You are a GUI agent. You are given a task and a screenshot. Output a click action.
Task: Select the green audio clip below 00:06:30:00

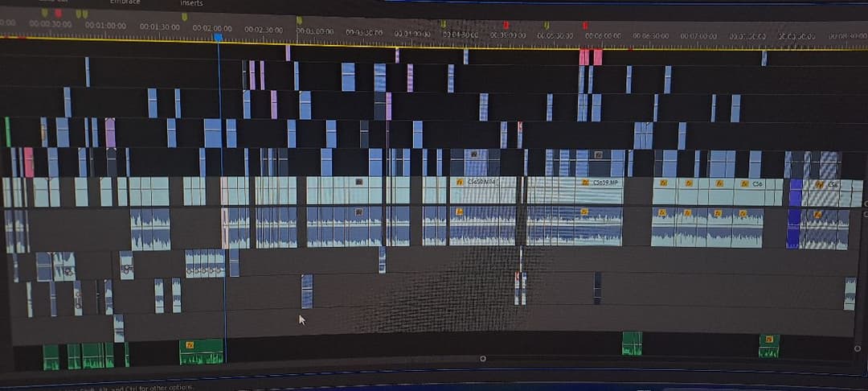[x=632, y=344]
